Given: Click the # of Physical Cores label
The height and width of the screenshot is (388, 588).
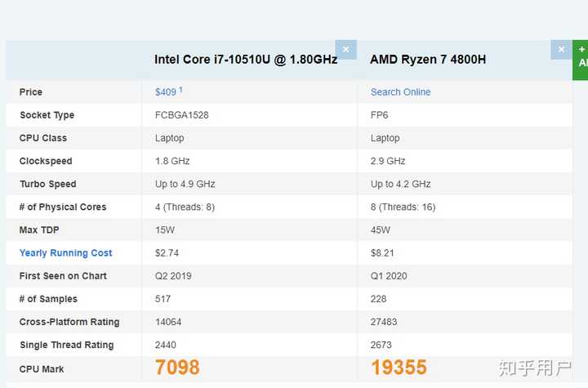Looking at the screenshot, I should (63, 207).
